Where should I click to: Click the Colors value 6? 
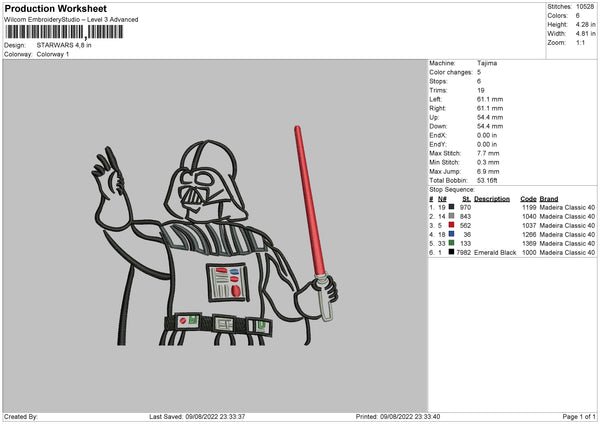coord(578,16)
